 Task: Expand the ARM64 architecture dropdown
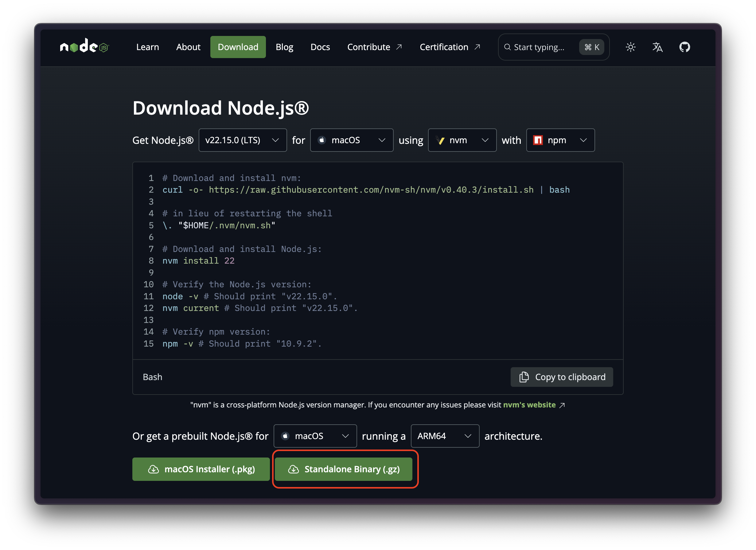click(445, 436)
